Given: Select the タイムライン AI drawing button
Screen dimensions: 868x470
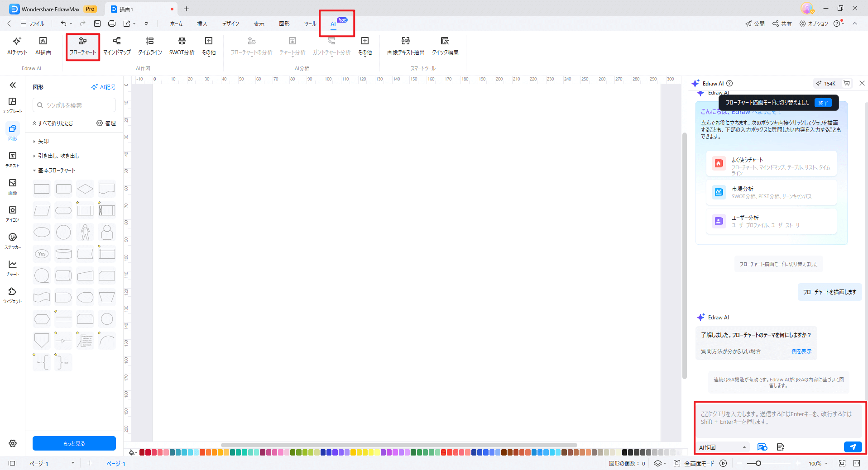Looking at the screenshot, I should point(150,46).
